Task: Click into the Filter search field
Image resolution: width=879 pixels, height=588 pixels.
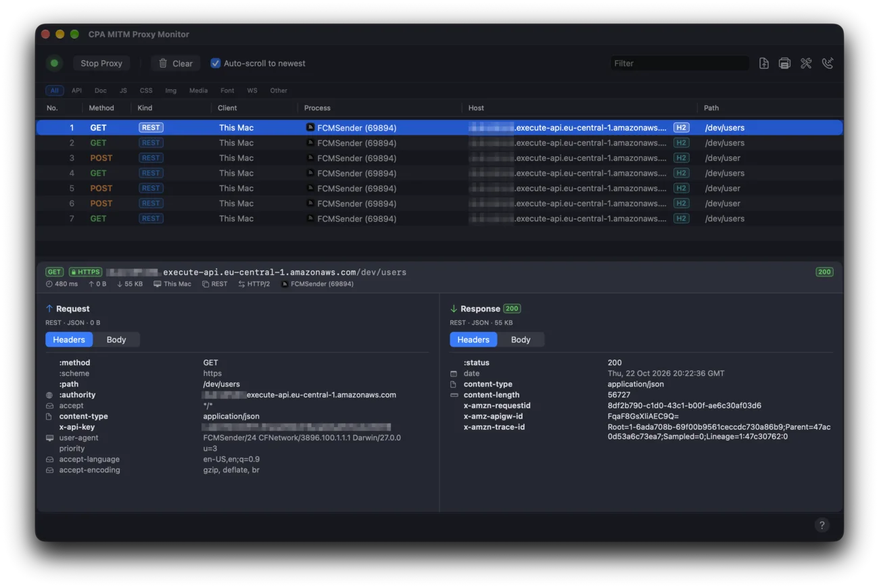Action: tap(680, 64)
